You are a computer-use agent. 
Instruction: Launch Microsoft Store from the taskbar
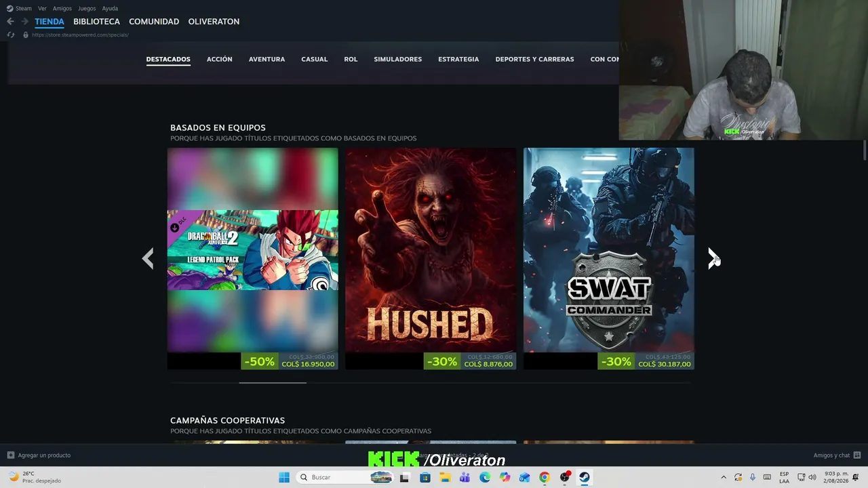pos(425,477)
